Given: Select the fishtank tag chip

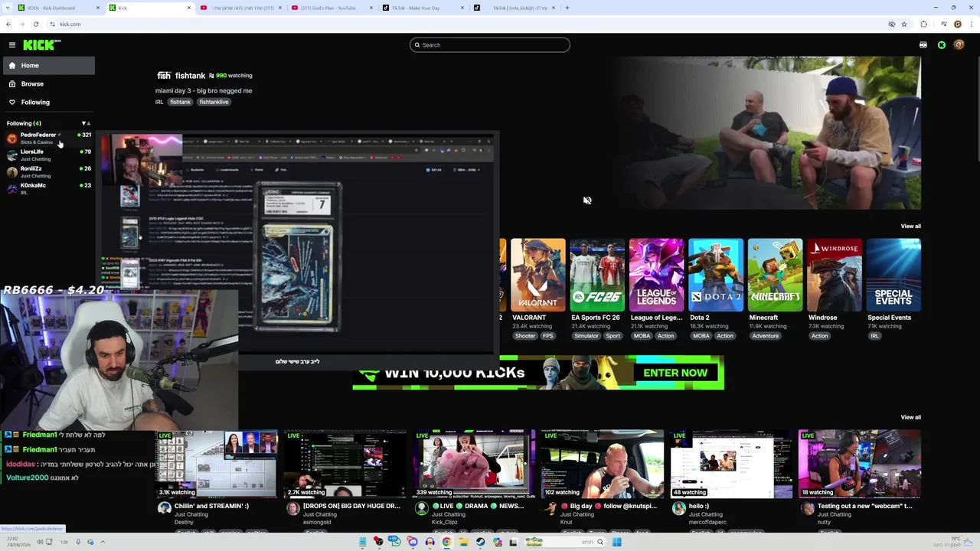Looking at the screenshot, I should pyautogui.click(x=181, y=102).
